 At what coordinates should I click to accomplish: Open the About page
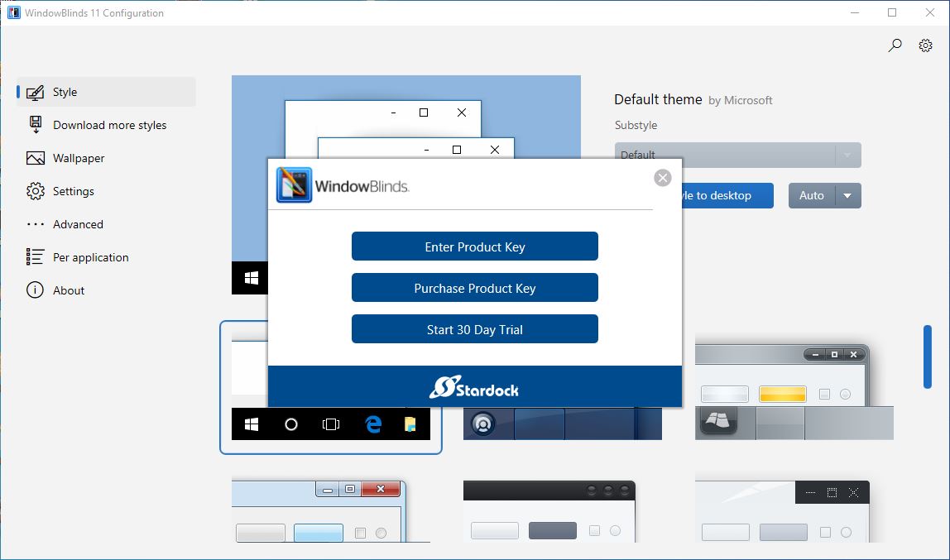(106, 290)
